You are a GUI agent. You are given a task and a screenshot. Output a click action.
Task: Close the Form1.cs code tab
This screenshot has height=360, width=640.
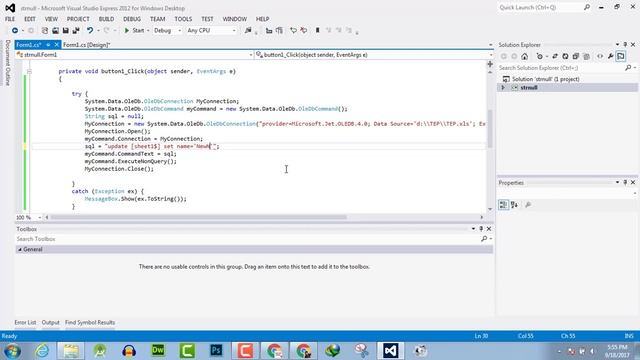point(57,45)
